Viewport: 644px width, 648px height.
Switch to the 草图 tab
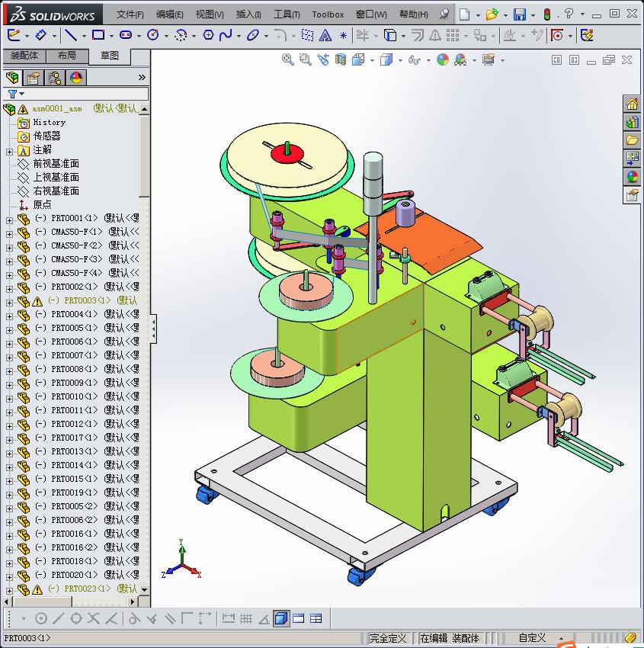pos(110,56)
